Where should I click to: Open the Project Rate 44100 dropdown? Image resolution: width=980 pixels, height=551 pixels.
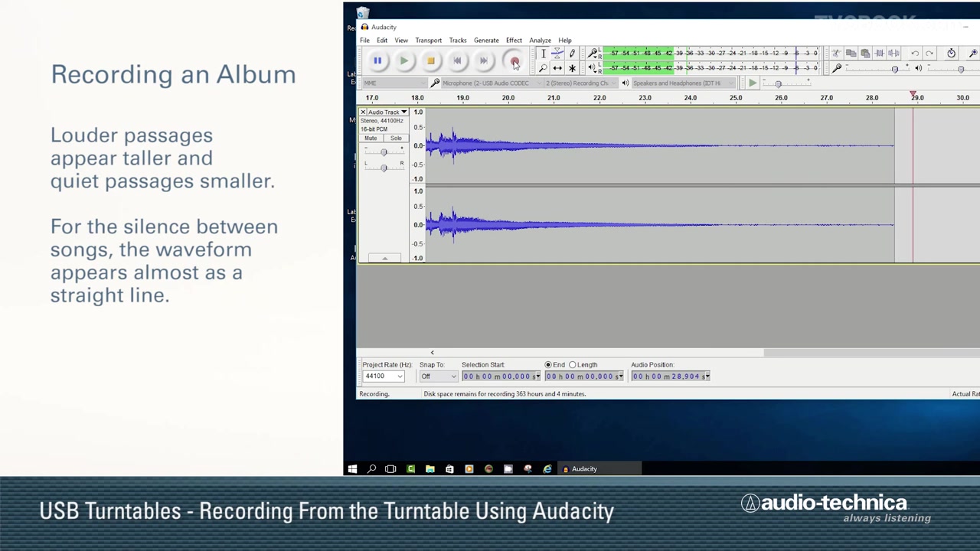click(383, 377)
